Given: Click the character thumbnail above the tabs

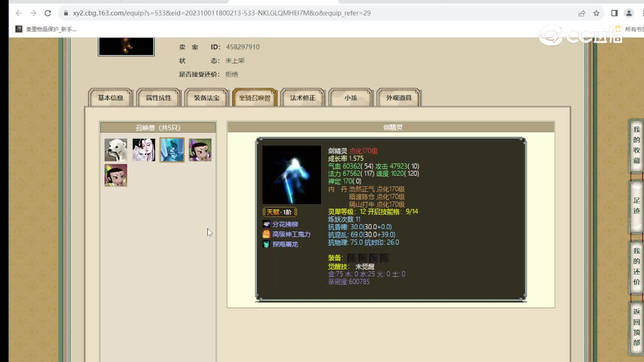Looking at the screenshot, I should pos(126,46).
